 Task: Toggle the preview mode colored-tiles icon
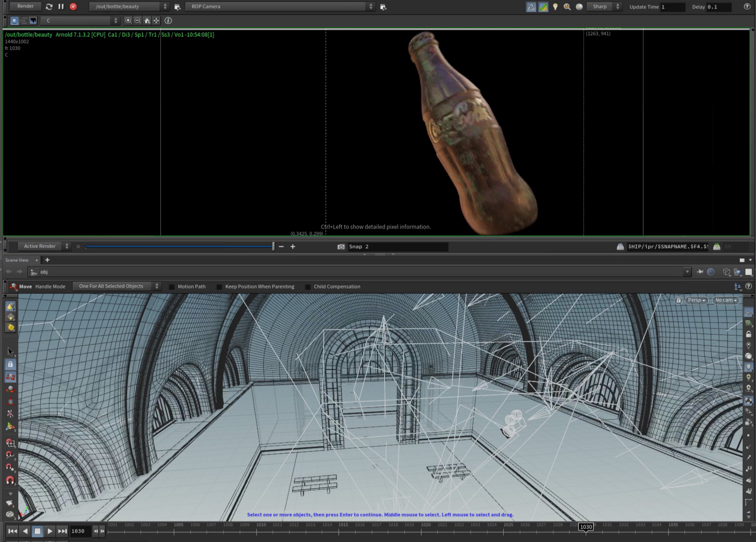(543, 7)
